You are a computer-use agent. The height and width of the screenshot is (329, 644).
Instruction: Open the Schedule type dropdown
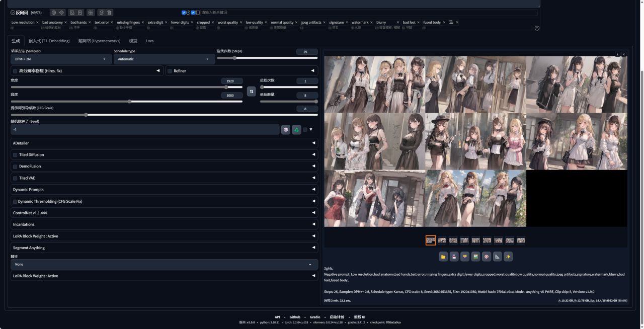click(x=164, y=59)
